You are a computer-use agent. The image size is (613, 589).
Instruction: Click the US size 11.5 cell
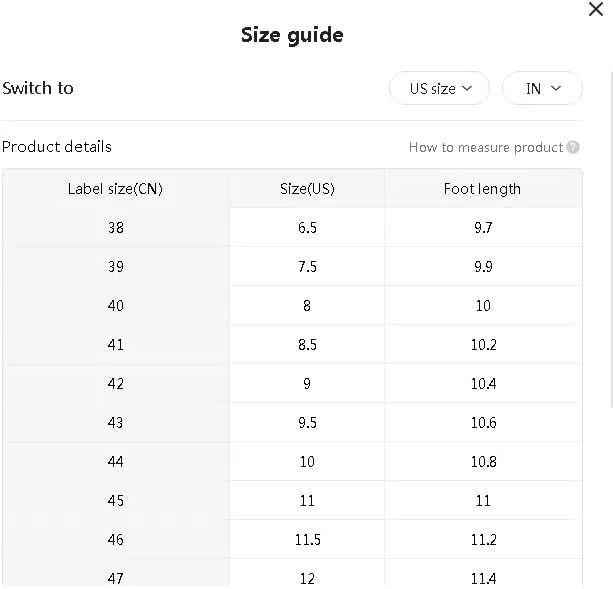click(307, 539)
